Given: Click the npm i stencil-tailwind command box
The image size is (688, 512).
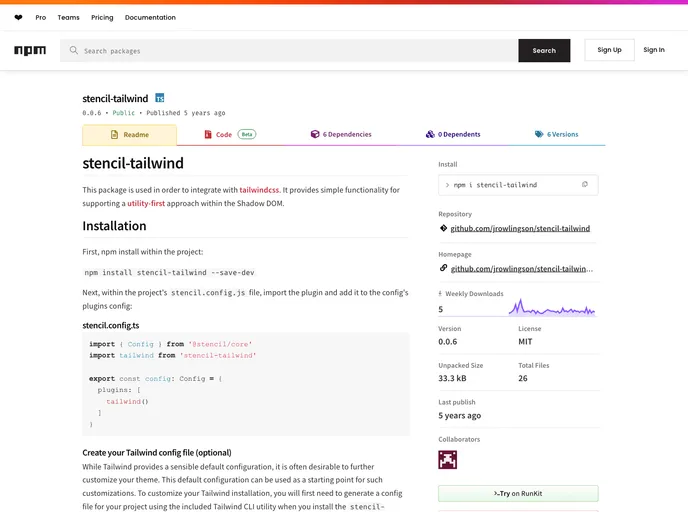Looking at the screenshot, I should click(518, 185).
